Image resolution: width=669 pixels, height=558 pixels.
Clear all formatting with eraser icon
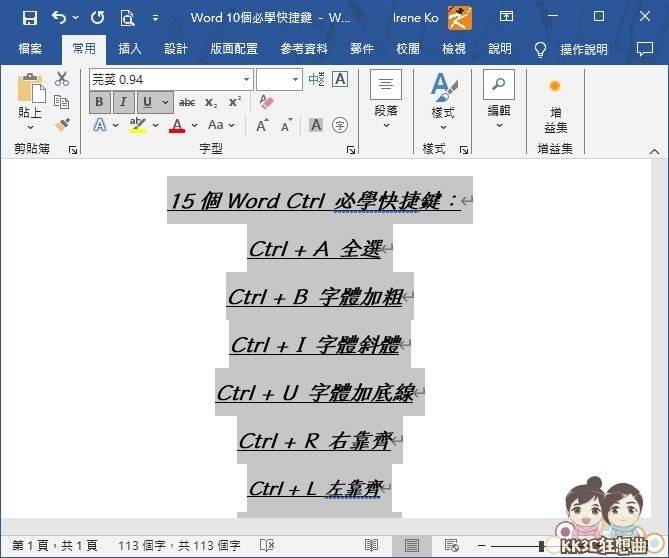267,102
